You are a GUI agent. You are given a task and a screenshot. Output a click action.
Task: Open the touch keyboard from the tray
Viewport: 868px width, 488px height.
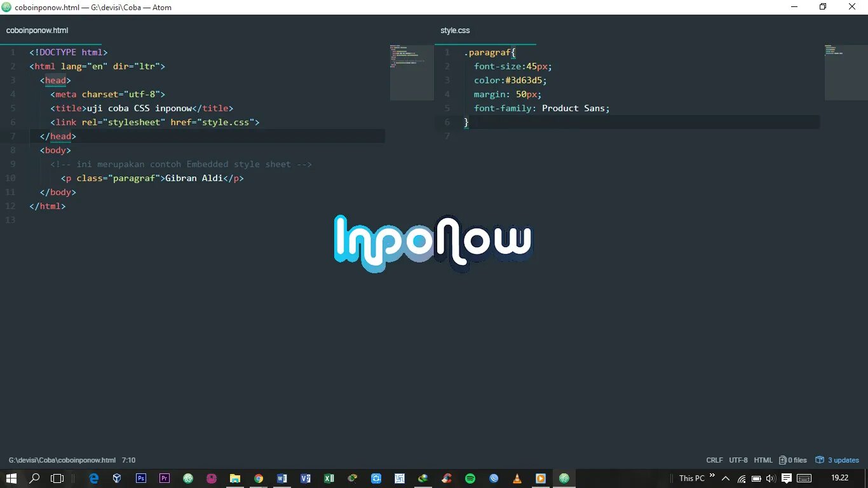click(x=804, y=478)
